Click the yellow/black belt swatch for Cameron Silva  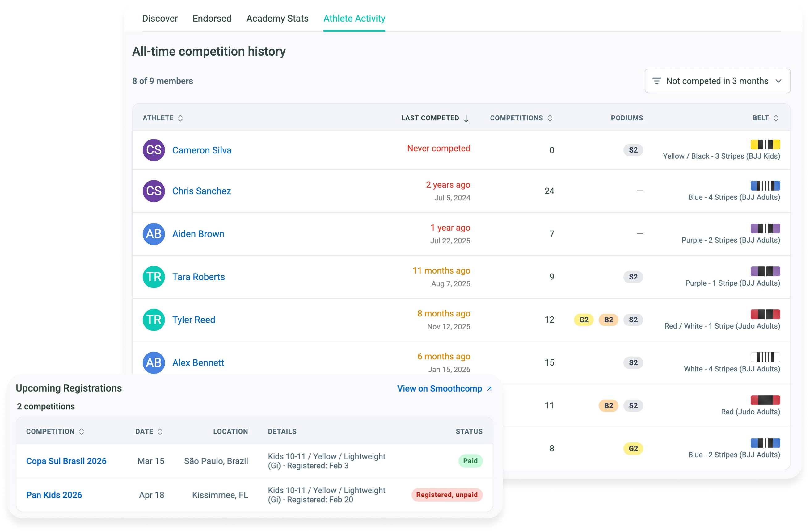pos(765,144)
